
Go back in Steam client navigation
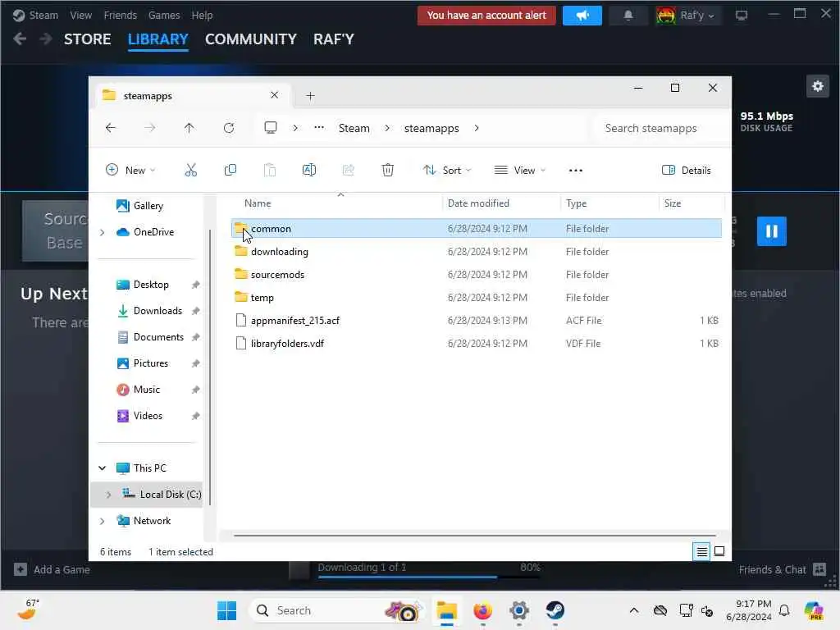21,39
